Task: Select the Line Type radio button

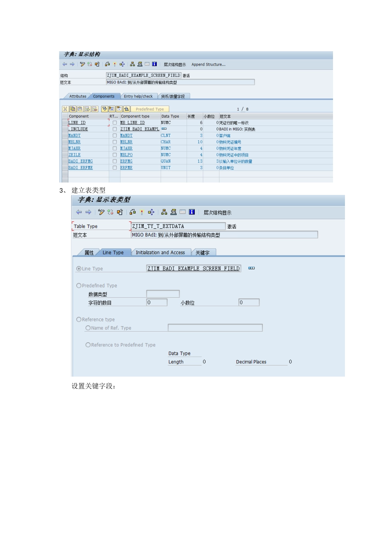Action: point(79,269)
